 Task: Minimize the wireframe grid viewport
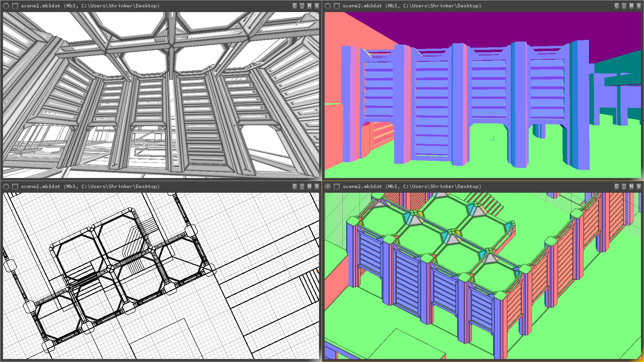point(302,186)
